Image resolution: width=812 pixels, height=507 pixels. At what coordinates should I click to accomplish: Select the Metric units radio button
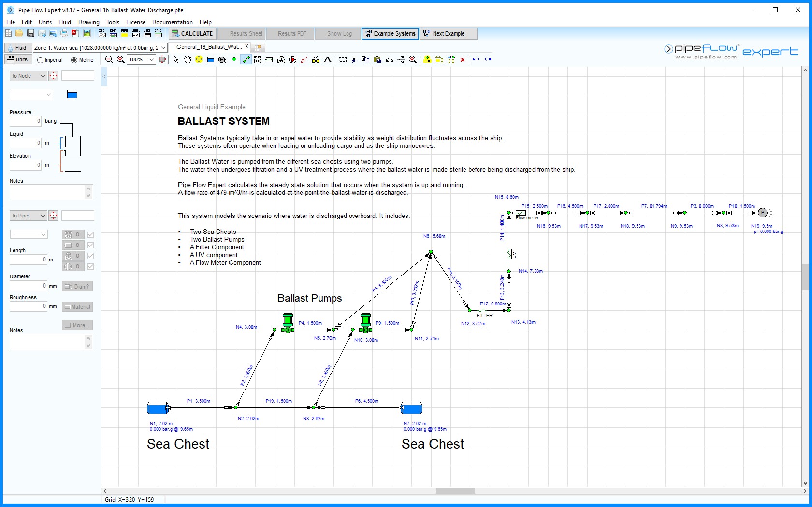pos(74,60)
